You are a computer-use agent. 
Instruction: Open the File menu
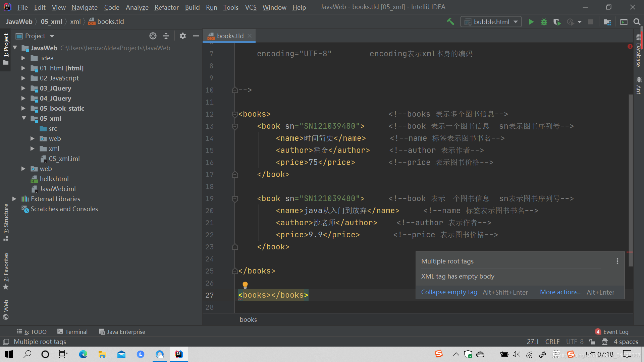tap(22, 7)
